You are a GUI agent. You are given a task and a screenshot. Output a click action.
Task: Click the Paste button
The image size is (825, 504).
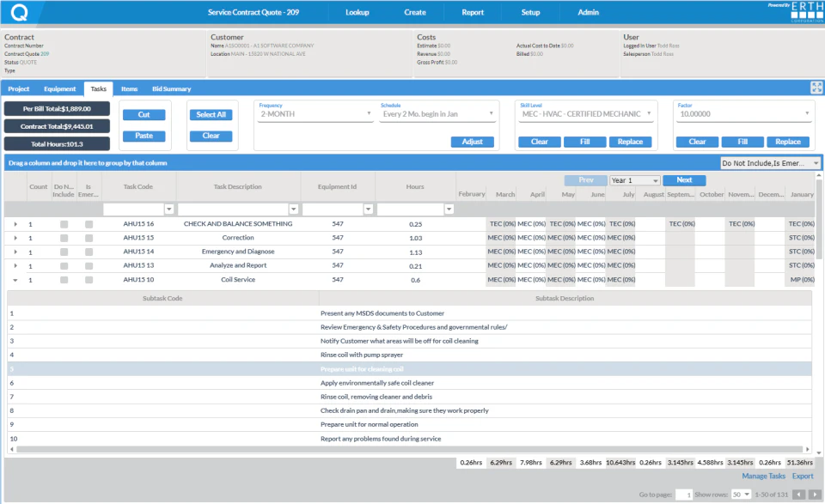click(x=144, y=135)
